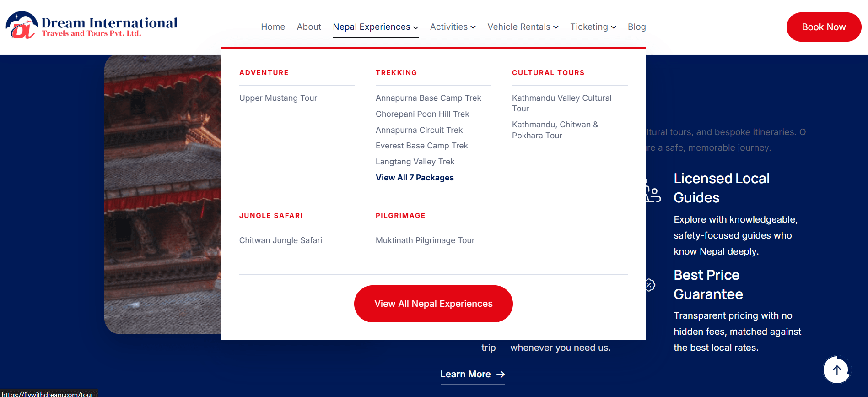Select the Ticketing menu label

tap(589, 27)
